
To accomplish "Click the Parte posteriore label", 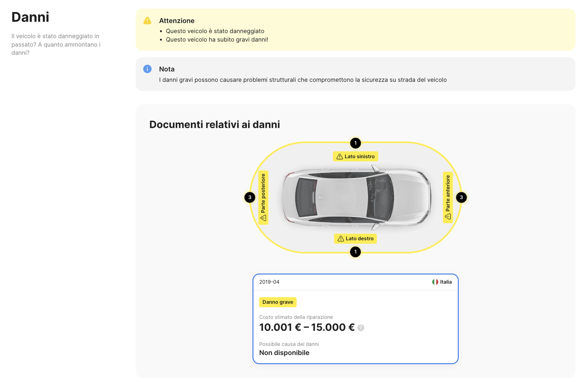I will [x=263, y=194].
